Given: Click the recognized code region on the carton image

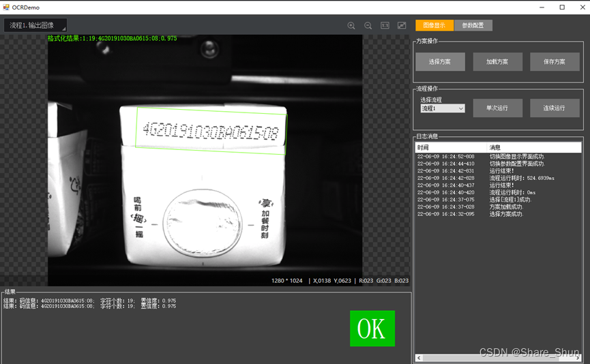Looking at the screenshot, I should coord(211,131).
